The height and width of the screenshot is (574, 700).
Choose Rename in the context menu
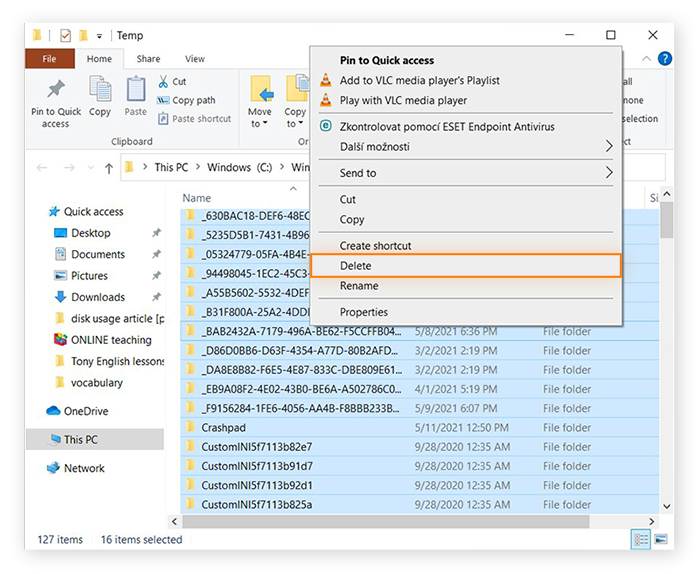tap(466, 286)
